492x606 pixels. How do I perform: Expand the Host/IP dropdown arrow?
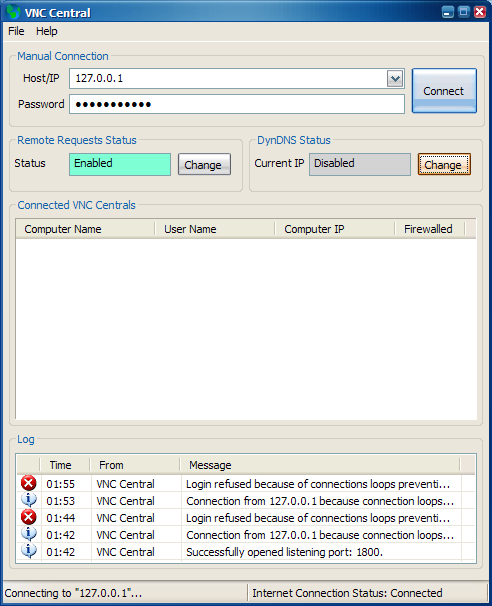tap(395, 79)
